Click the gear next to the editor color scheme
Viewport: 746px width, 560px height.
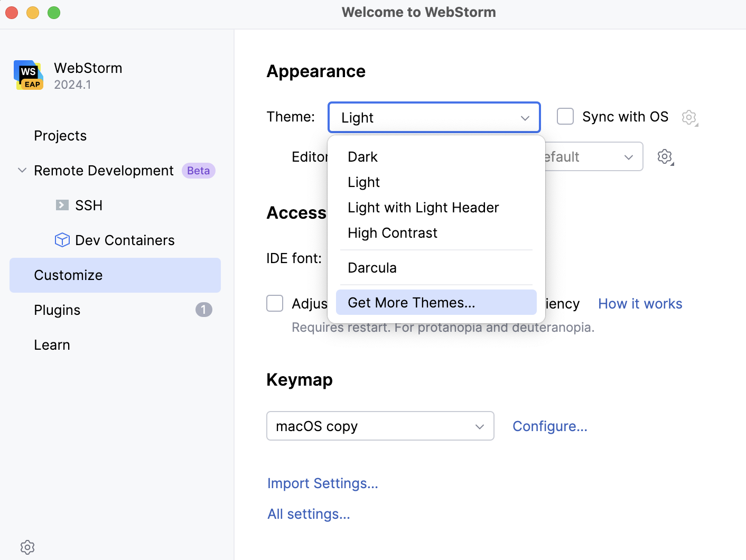coord(665,156)
